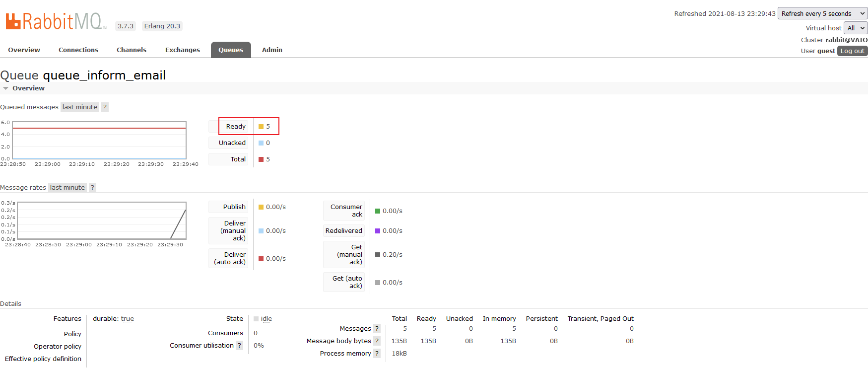
Task: Open the refresh interval dropdown
Action: click(x=822, y=13)
